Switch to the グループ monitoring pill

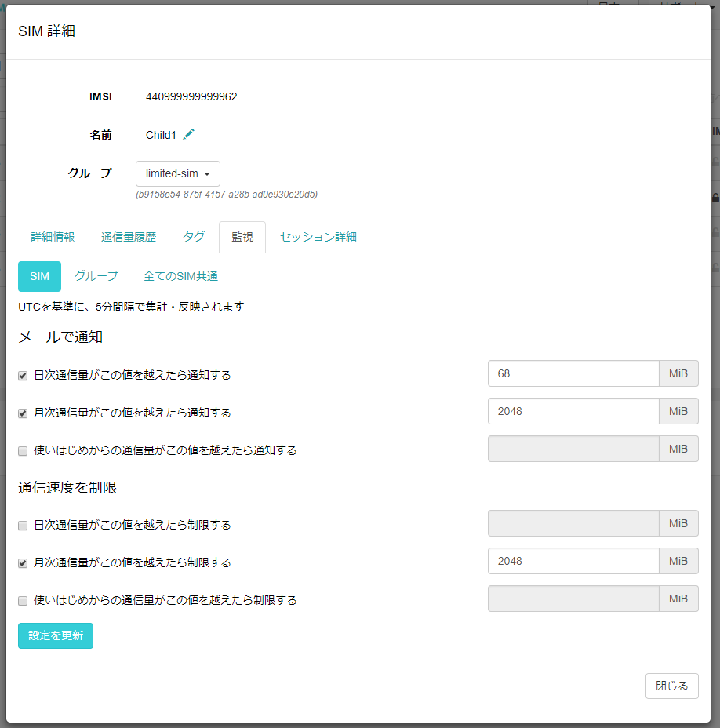(x=96, y=276)
